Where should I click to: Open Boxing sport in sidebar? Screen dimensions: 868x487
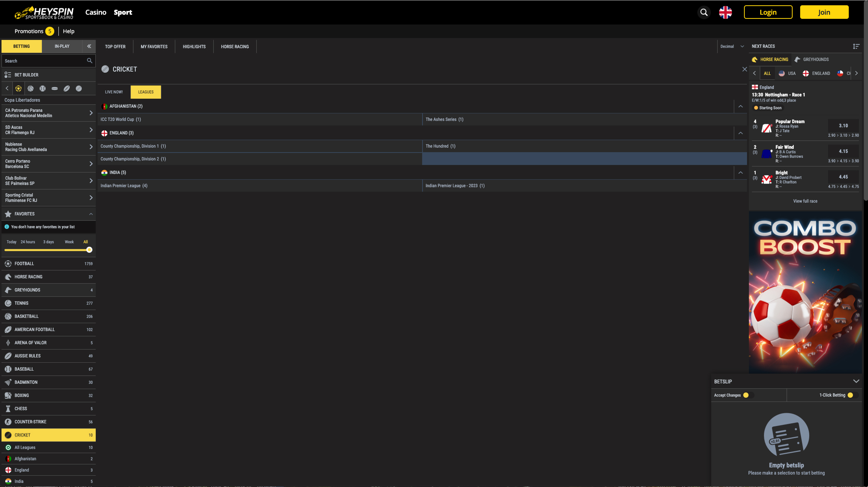49,395
